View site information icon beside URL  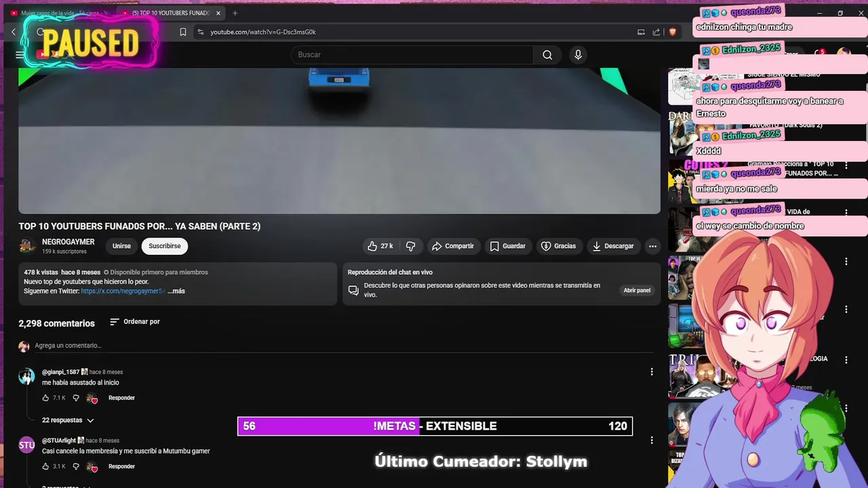(200, 32)
